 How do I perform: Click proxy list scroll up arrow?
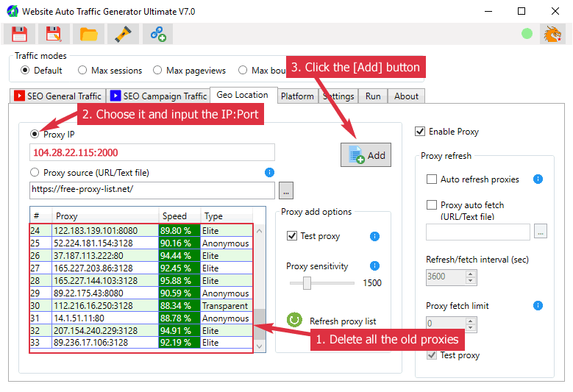(260, 231)
